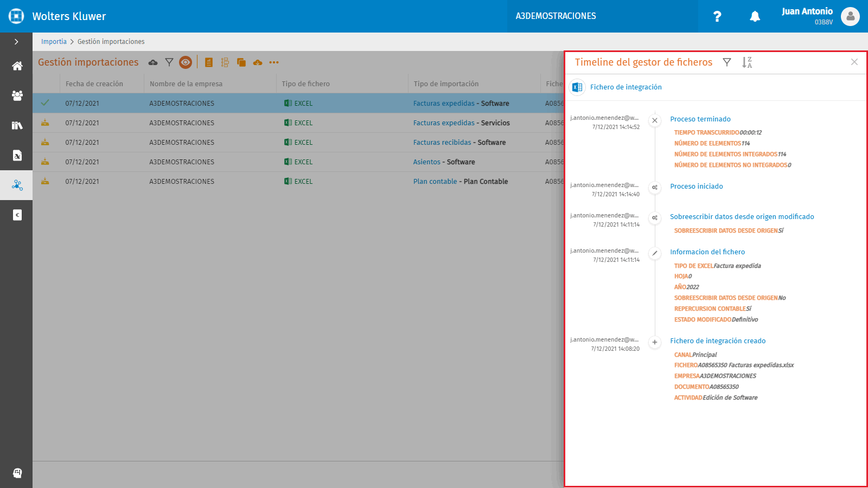Open the Facturas recibidas link
This screenshot has height=488, width=868.
[x=442, y=143]
